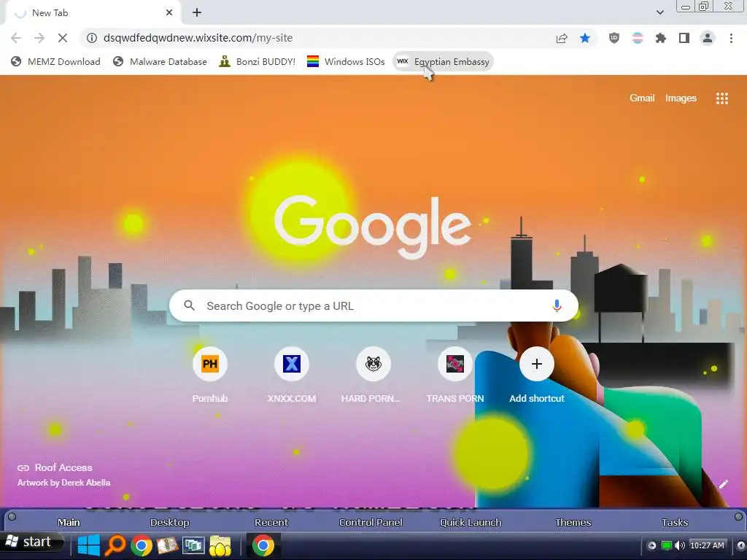Open the Windows ISOs bookmark
The height and width of the screenshot is (560, 747).
[x=346, y=61]
